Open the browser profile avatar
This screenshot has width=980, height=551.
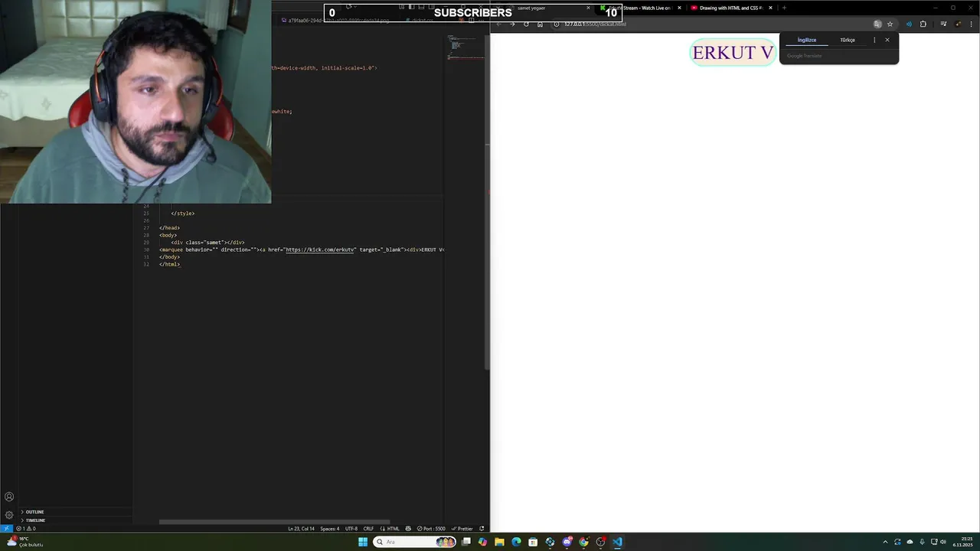pyautogui.click(x=957, y=24)
